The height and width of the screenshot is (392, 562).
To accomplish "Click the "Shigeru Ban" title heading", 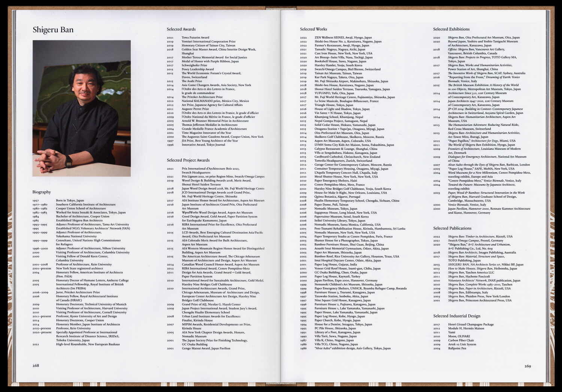I will tap(53, 30).
